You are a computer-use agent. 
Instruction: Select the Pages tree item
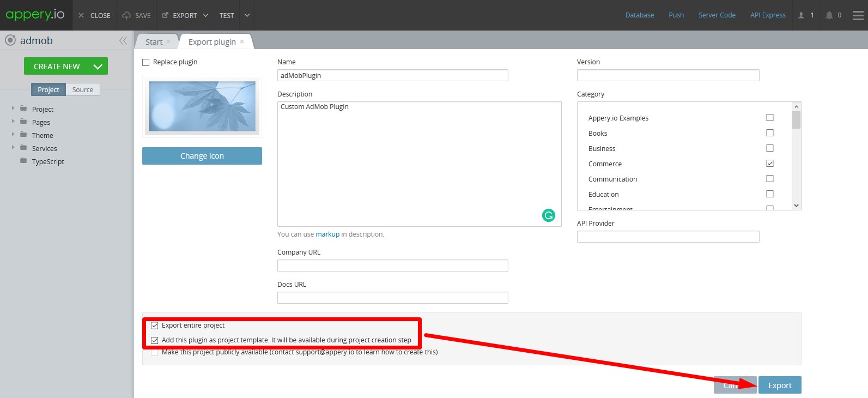(41, 122)
